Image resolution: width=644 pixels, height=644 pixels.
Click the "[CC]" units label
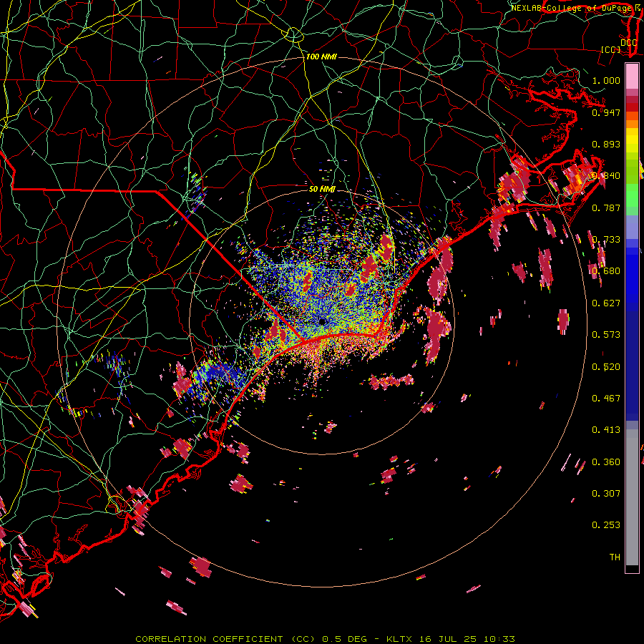[x=611, y=49]
